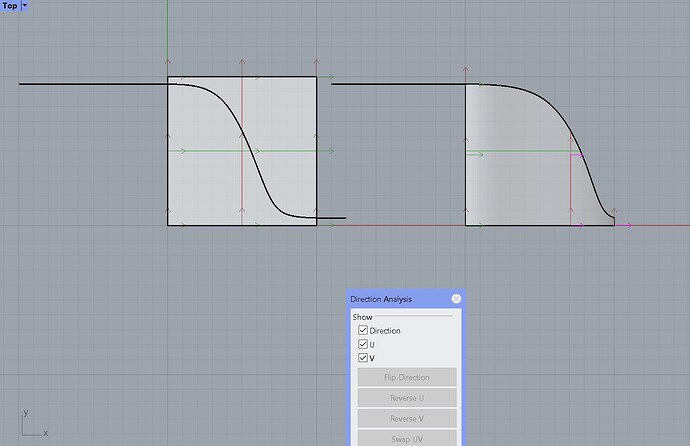Expand the Top viewport dropdown arrow
690x446 pixels.
25,6
